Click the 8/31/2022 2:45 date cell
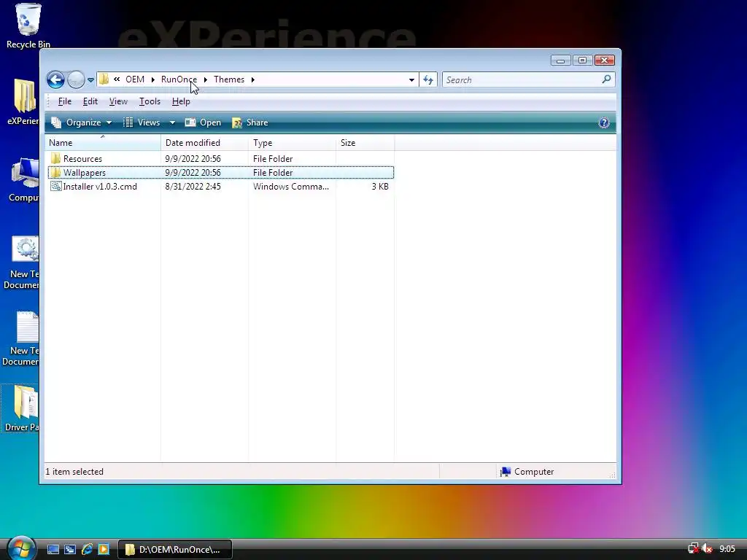Screen dimensions: 747x560 click(193, 187)
